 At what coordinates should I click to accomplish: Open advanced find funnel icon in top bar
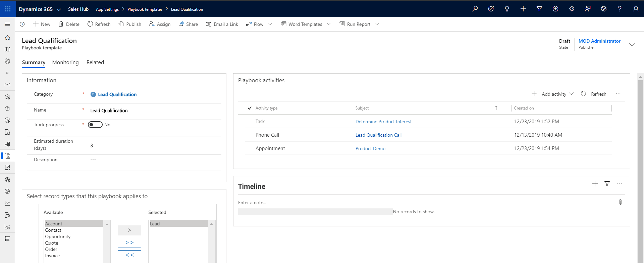[539, 9]
